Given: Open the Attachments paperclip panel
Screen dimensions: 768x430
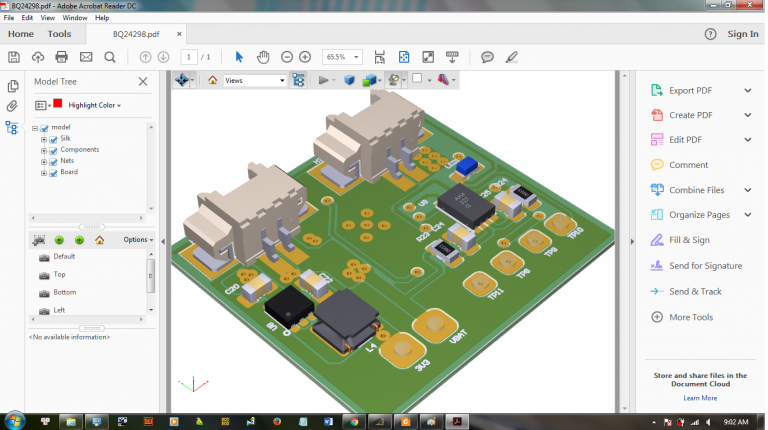Looking at the screenshot, I should (12, 106).
